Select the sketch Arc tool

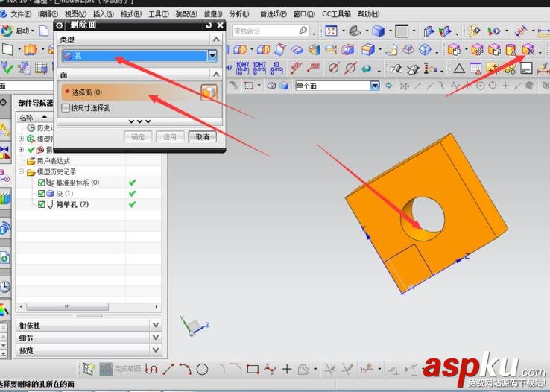click(x=186, y=369)
